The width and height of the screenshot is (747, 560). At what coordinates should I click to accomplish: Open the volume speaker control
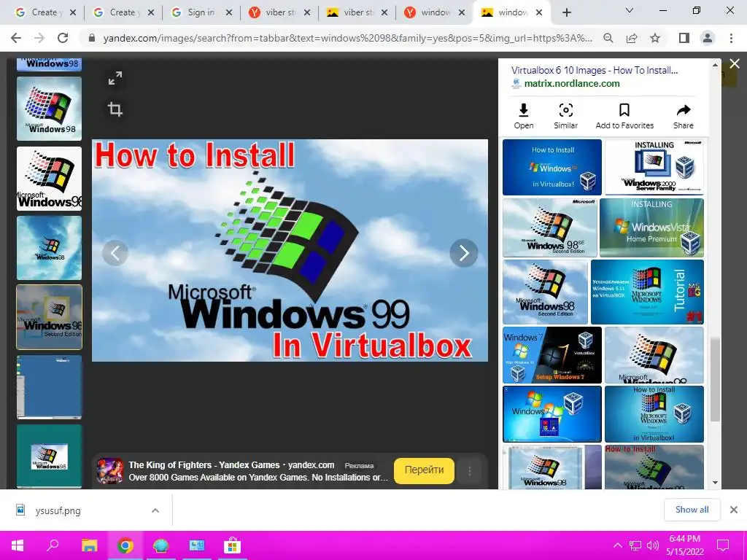coord(653,545)
